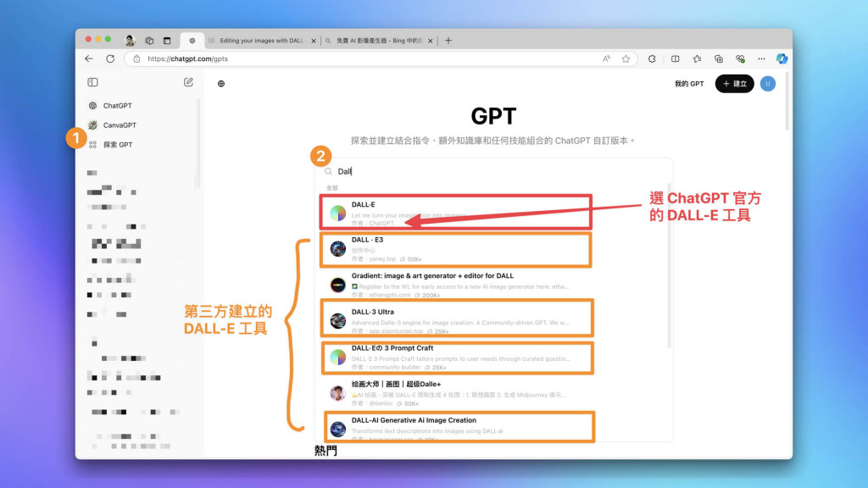The height and width of the screenshot is (488, 868).
Task: Click the DALL·3 Ultra result thumbnail
Action: (337, 320)
